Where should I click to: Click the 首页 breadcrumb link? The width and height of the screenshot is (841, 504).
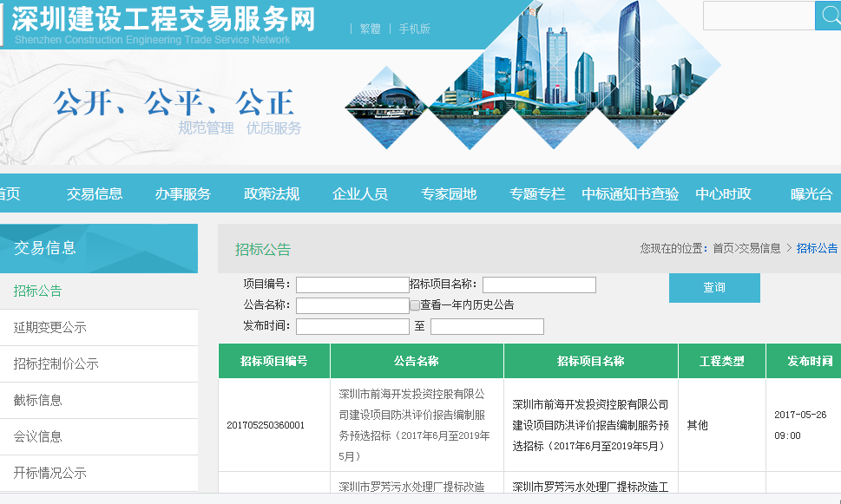723,248
